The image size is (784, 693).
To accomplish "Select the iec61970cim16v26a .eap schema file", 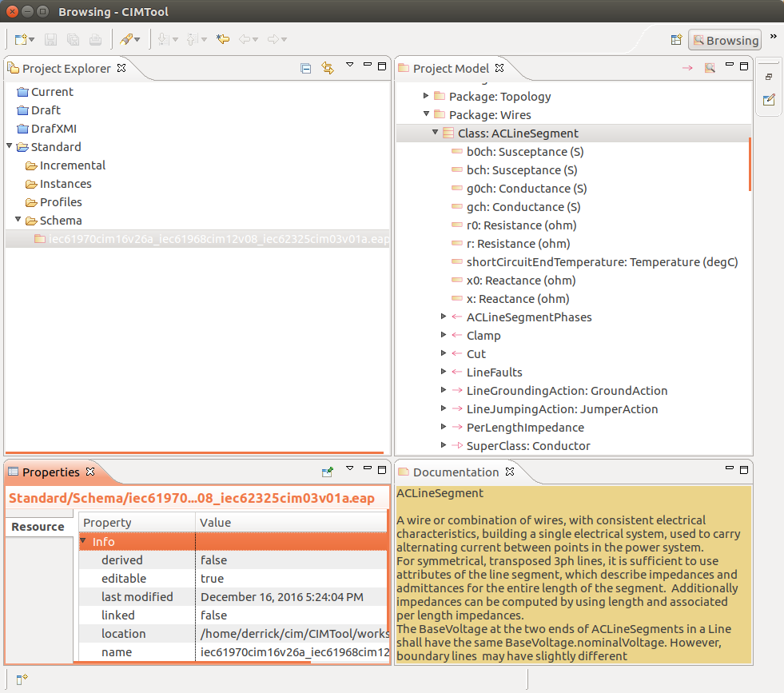I will [x=197, y=239].
